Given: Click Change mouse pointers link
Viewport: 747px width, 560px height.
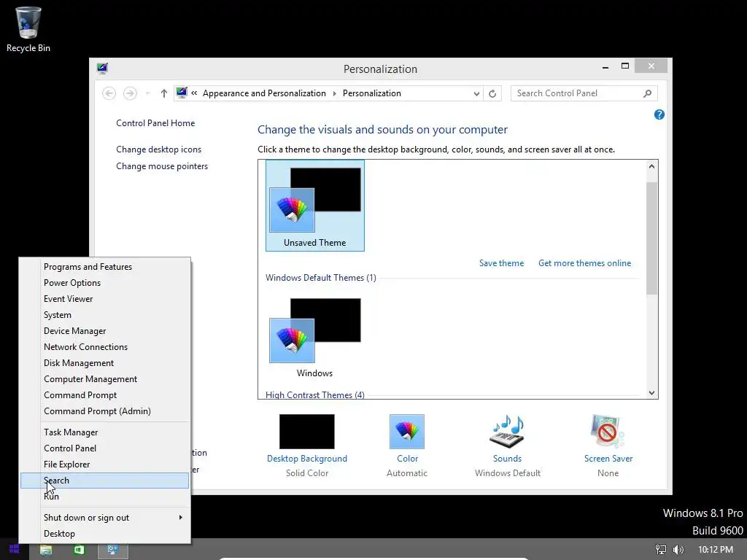Looking at the screenshot, I should 162,166.
